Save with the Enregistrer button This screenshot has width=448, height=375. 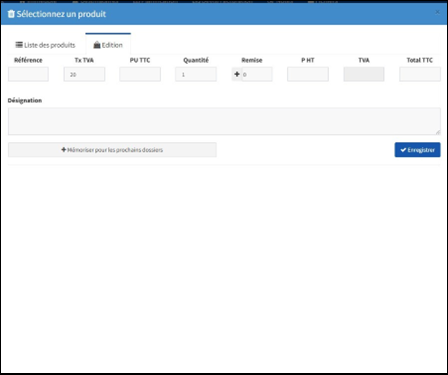(x=417, y=150)
